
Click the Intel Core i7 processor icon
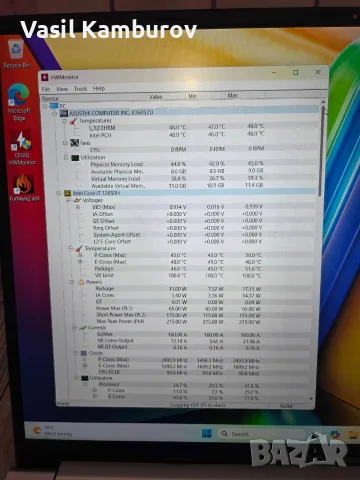67,193
